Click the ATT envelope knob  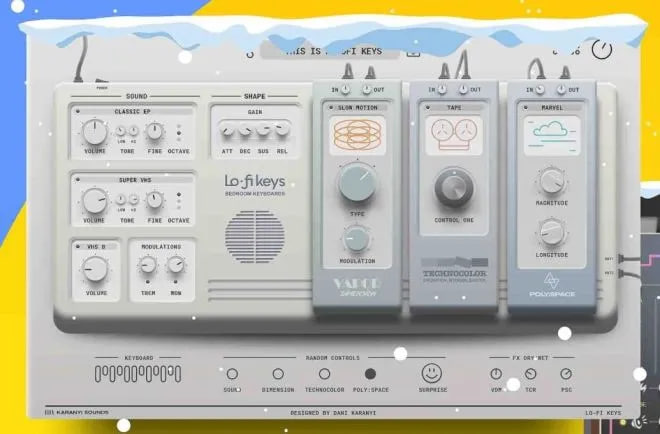point(227,131)
